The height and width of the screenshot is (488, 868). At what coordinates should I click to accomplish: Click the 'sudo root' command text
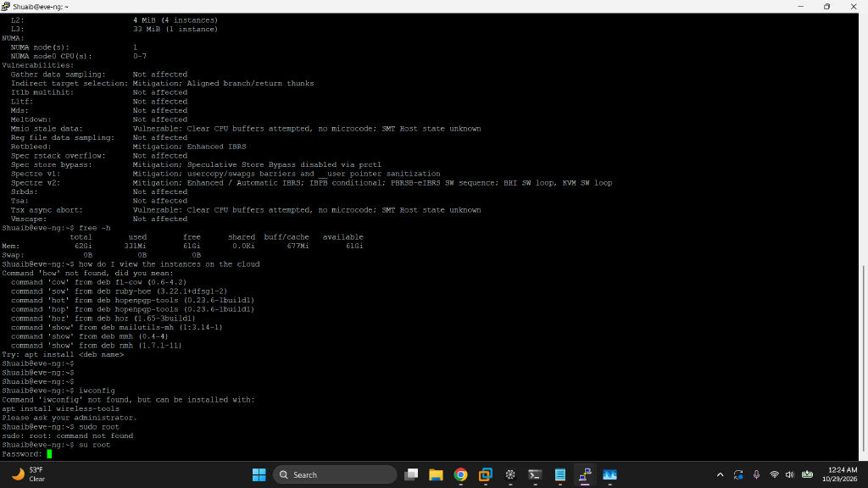(x=99, y=427)
